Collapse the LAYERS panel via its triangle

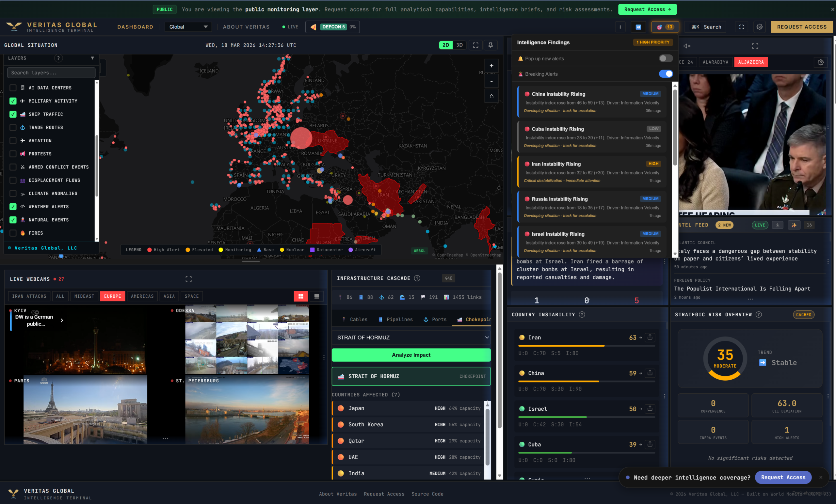pos(93,58)
